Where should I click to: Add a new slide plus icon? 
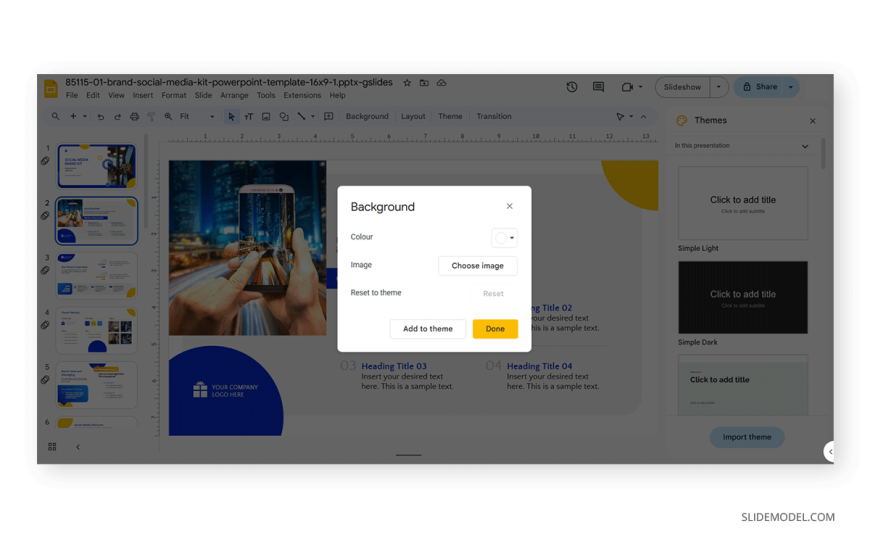73,117
